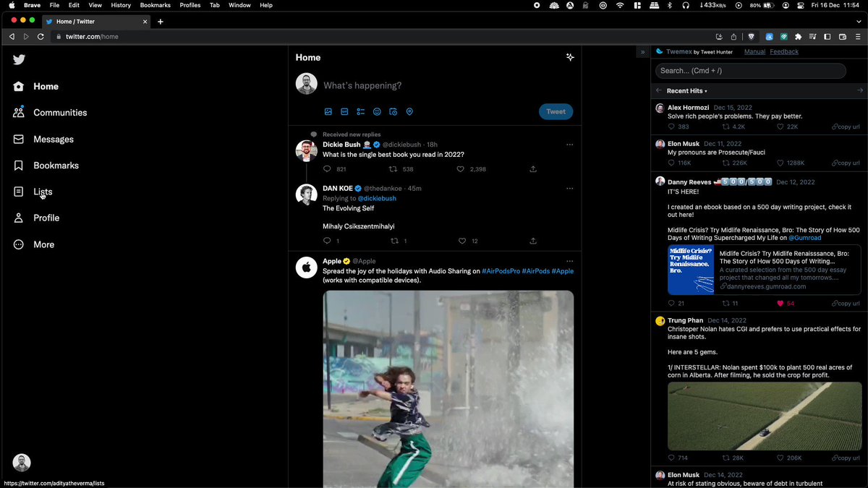Open more options on DAN KOE's reply
This screenshot has height=488, width=868.
click(x=570, y=189)
